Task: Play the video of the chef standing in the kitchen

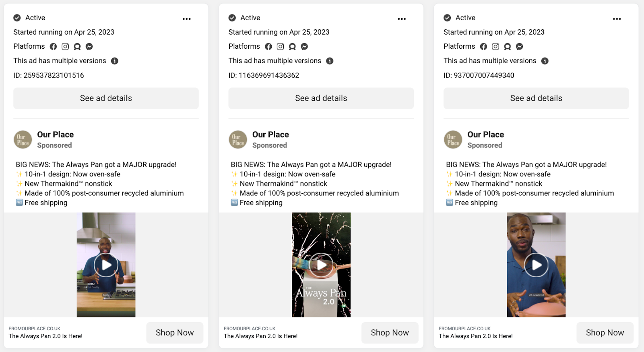Action: (x=106, y=265)
